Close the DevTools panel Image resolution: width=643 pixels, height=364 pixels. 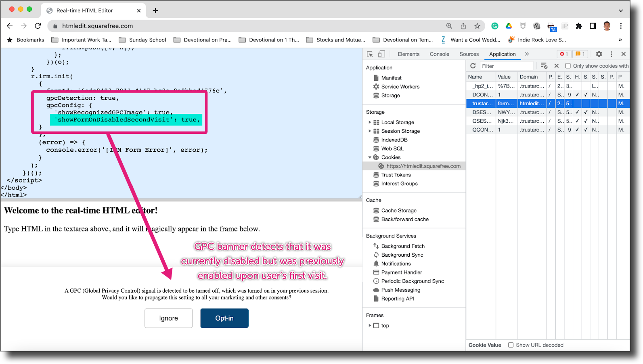pos(624,54)
